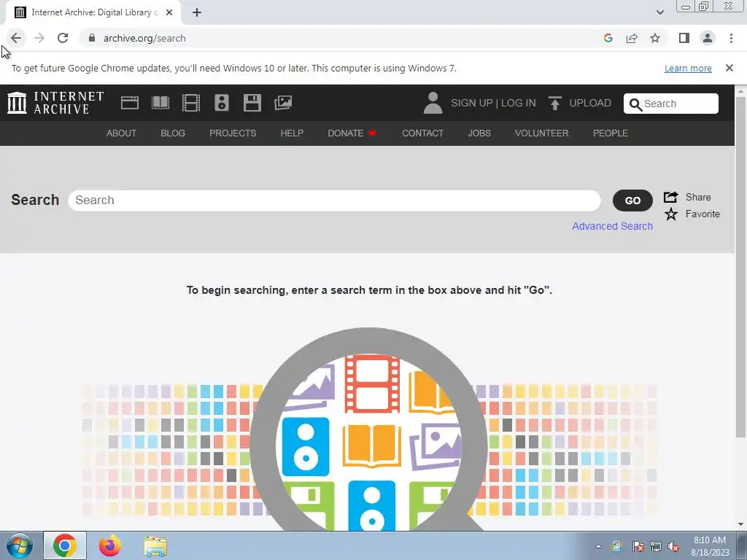Reload the page with refresh icon
Screen dimensions: 747x560
coord(63,38)
